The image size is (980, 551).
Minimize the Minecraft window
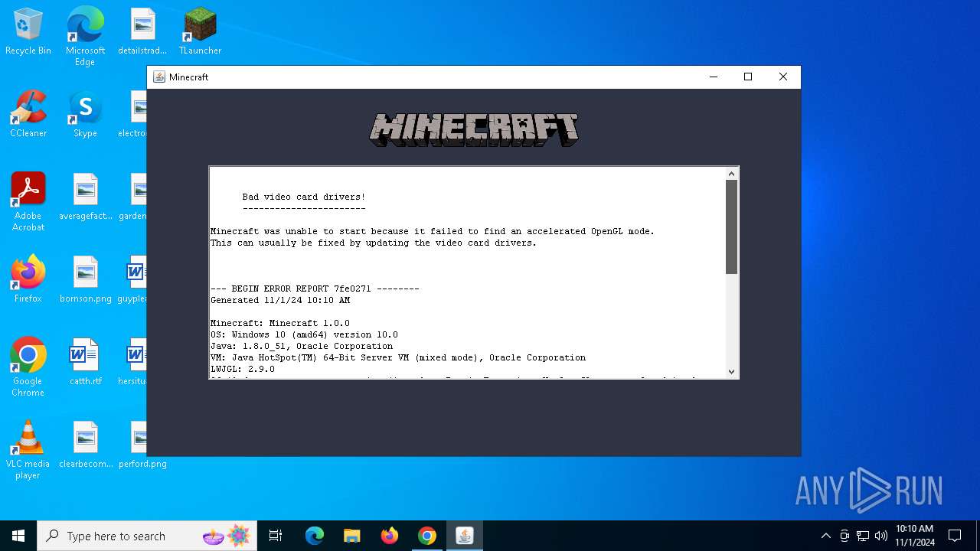pyautogui.click(x=714, y=77)
